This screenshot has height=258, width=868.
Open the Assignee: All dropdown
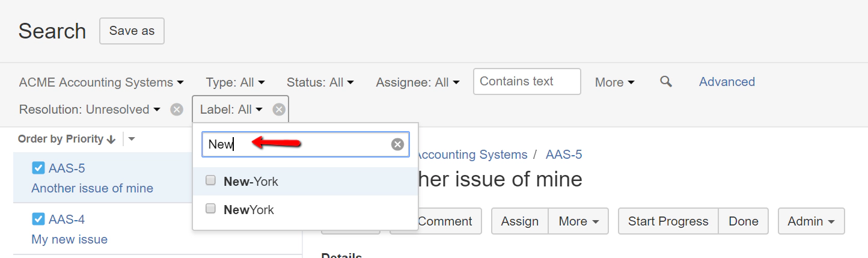418,82
